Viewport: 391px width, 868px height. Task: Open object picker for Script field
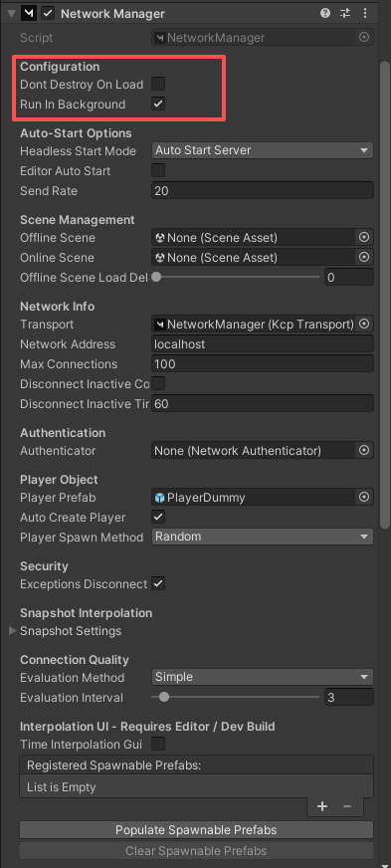pyautogui.click(x=364, y=38)
